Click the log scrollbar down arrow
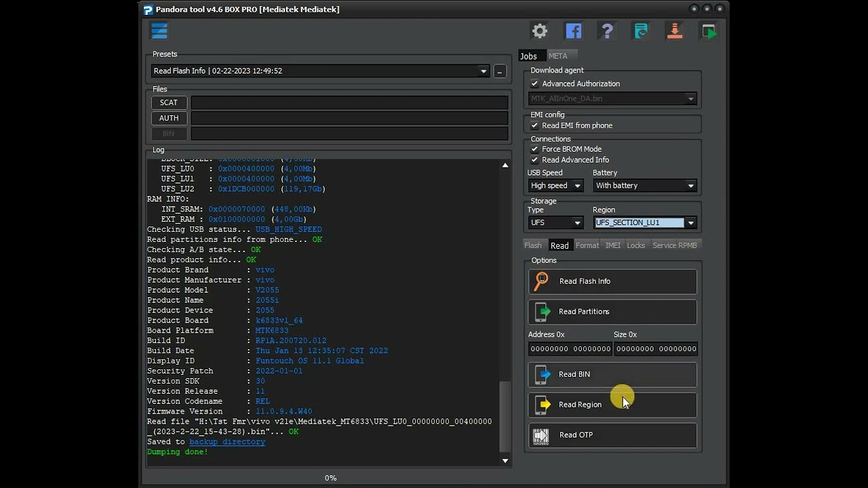Image resolution: width=868 pixels, height=488 pixels. coord(505,461)
